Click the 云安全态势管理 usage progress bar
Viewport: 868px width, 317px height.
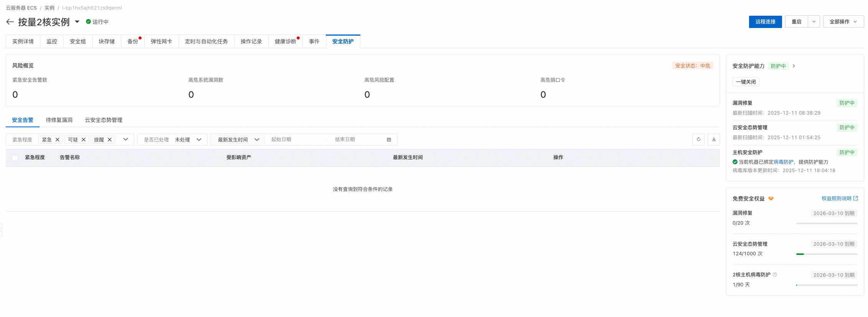827,254
